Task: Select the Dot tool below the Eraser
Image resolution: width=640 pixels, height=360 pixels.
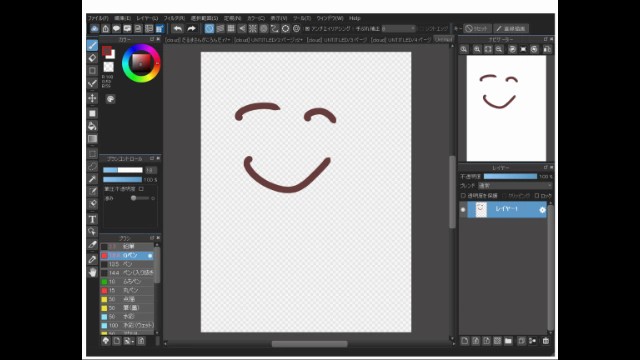Action: click(x=93, y=71)
